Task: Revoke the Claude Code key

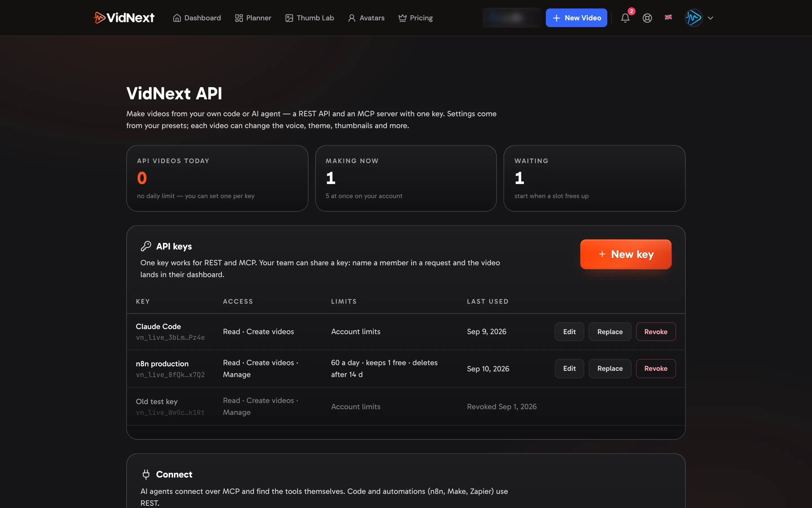Action: pos(656,332)
